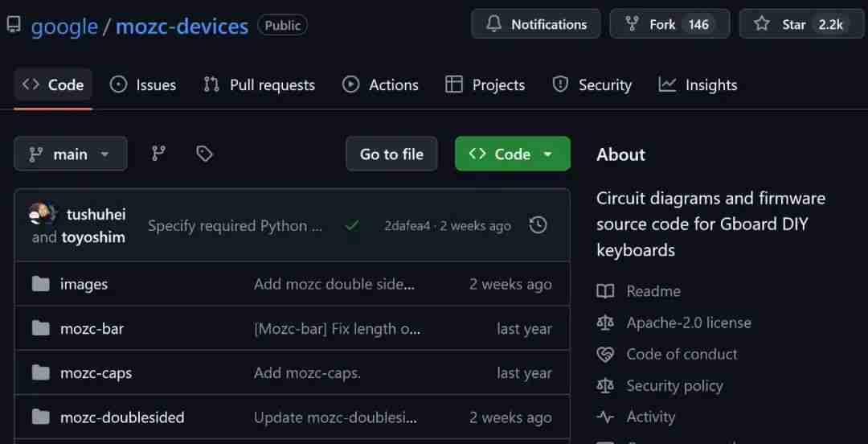This screenshot has width=868, height=444.
Task: Open the images folder icon
Action: tap(40, 284)
